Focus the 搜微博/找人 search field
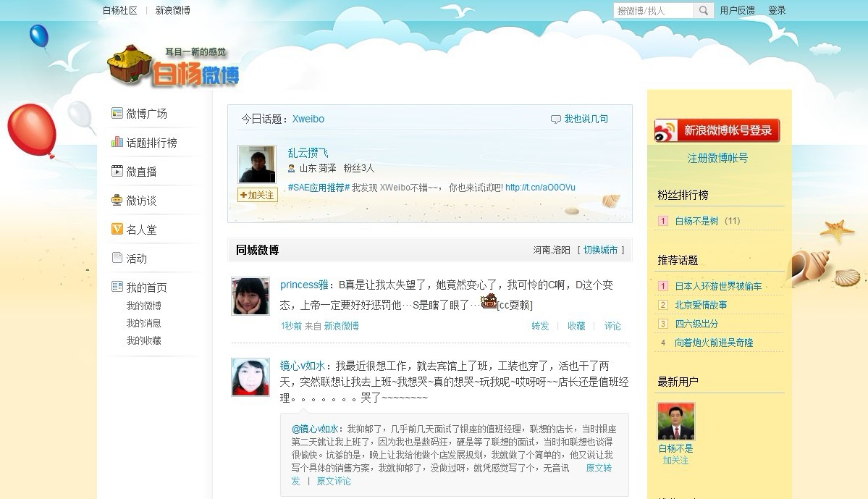 653,11
